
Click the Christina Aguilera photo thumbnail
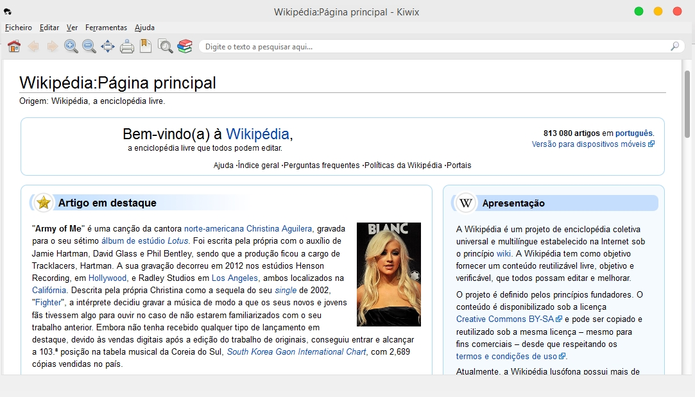tap(389, 274)
